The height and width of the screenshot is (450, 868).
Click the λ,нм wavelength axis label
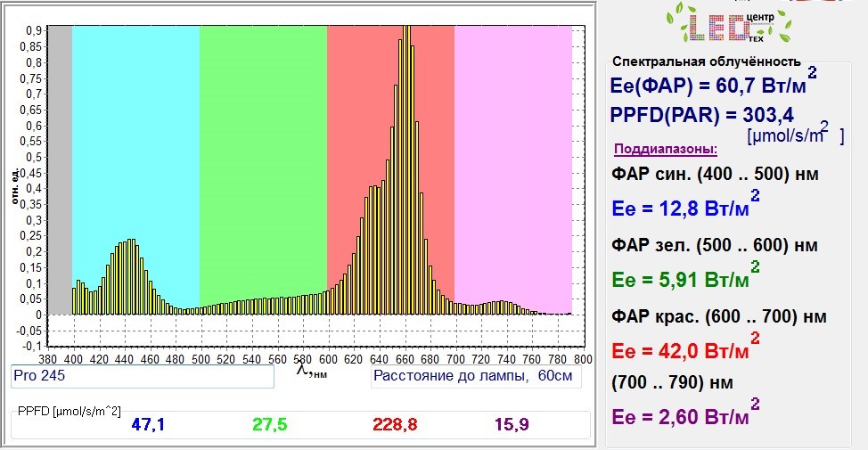click(x=312, y=371)
